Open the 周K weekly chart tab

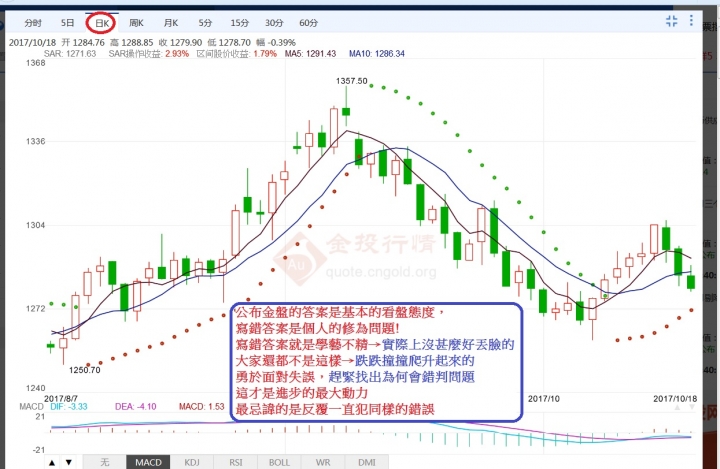[136, 23]
